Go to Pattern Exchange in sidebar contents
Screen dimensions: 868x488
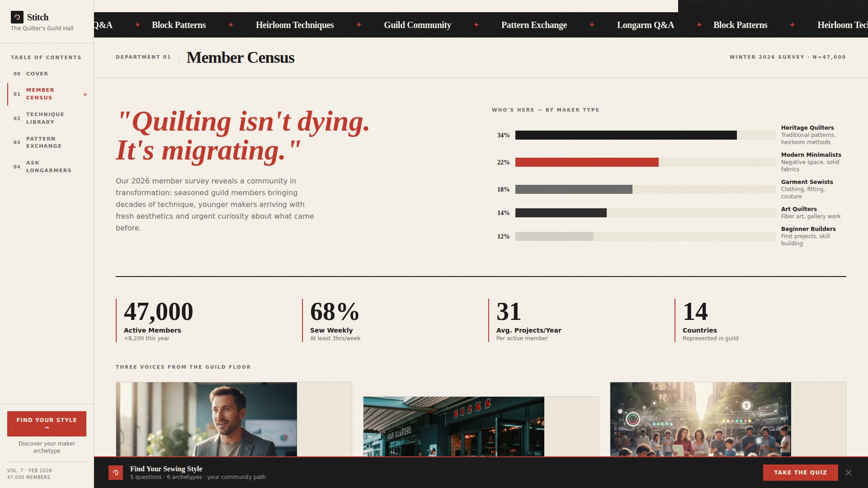47,142
